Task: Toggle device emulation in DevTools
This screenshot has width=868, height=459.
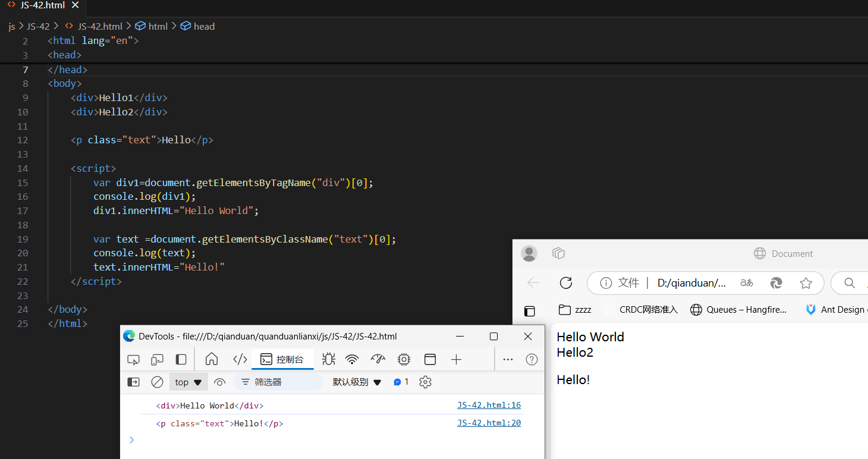Action: 157,360
